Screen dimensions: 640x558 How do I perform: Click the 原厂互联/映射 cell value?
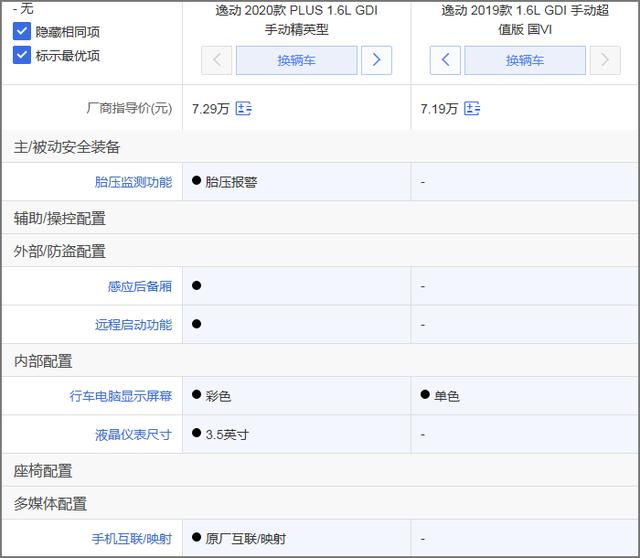tap(245, 538)
